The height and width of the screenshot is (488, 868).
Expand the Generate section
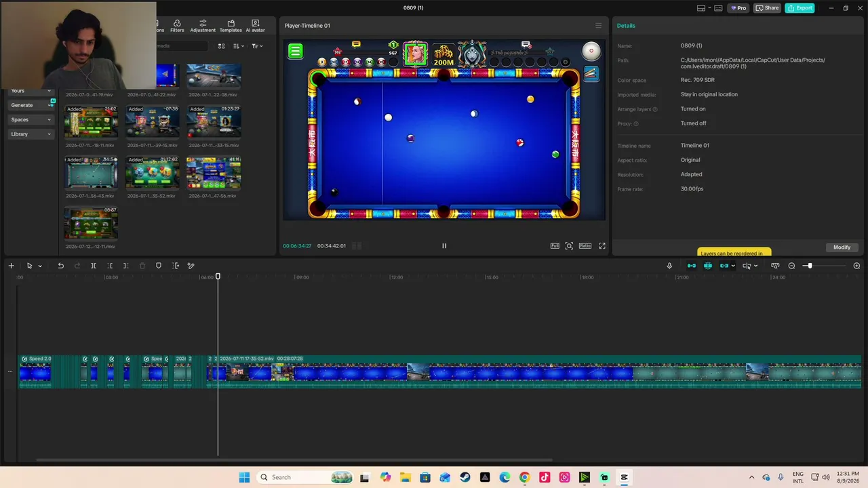click(x=31, y=105)
